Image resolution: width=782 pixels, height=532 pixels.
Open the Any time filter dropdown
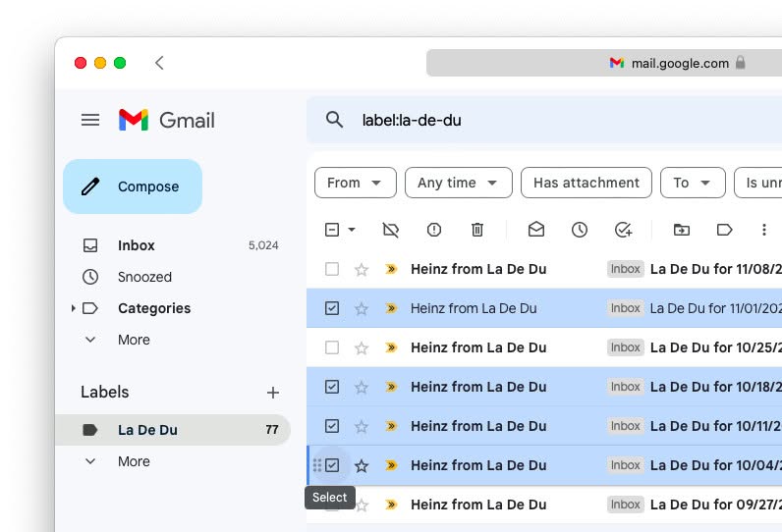coord(459,183)
